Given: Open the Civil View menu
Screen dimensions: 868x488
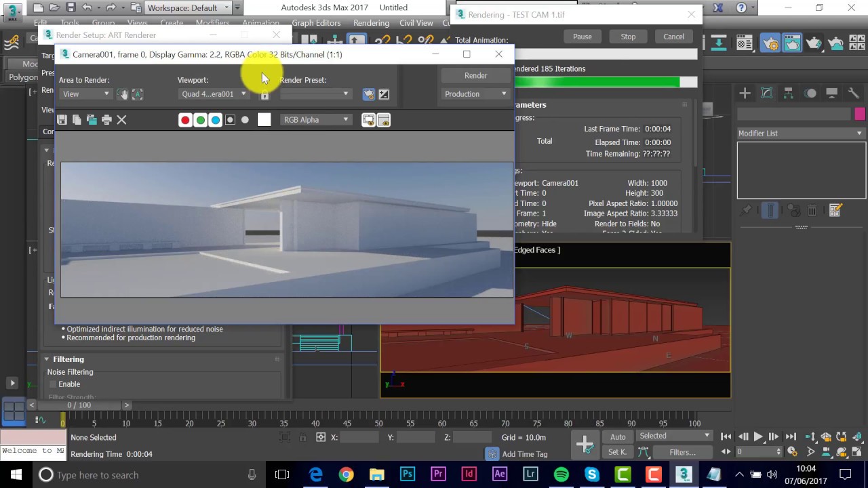Looking at the screenshot, I should coord(416,23).
